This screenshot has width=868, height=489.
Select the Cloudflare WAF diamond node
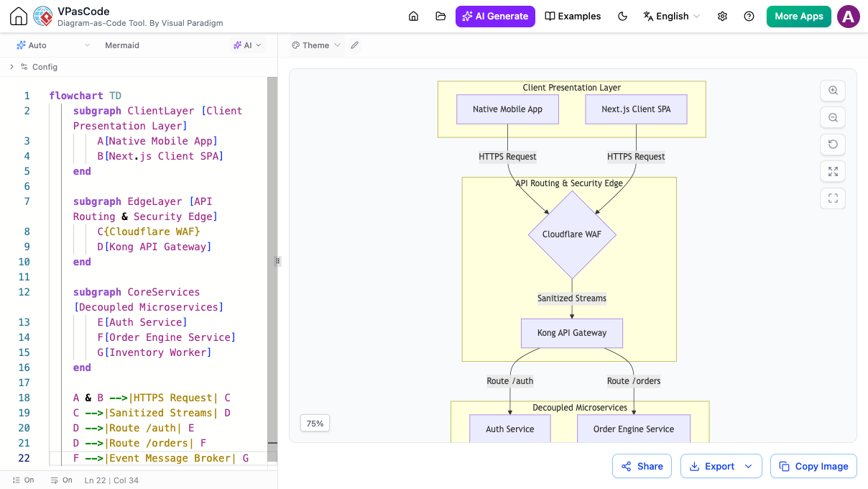(x=572, y=234)
